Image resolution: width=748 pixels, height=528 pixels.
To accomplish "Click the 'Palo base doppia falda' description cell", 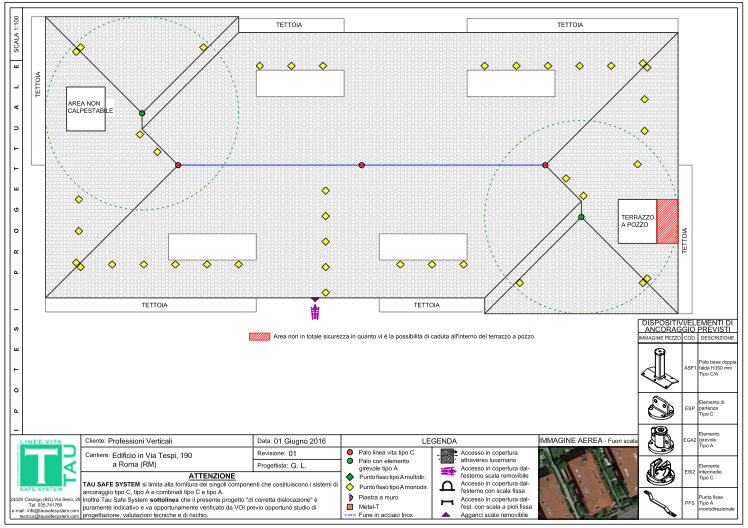I will point(717,368).
